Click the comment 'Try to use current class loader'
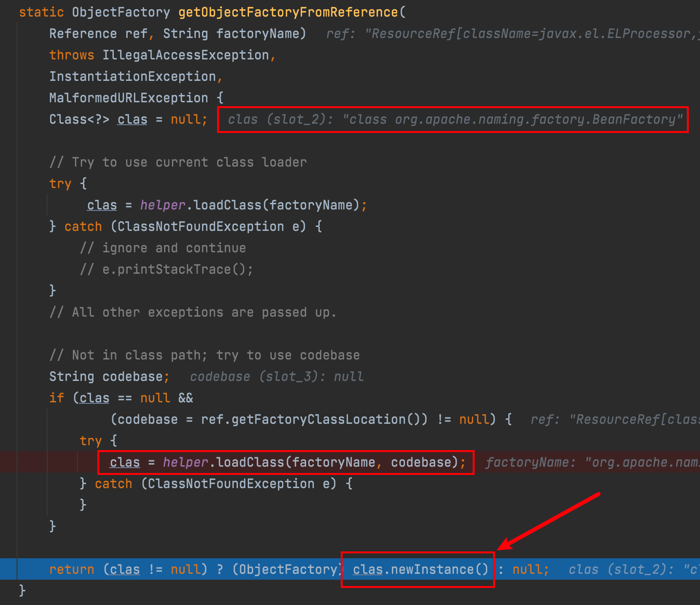The width and height of the screenshot is (700, 605). point(178,162)
